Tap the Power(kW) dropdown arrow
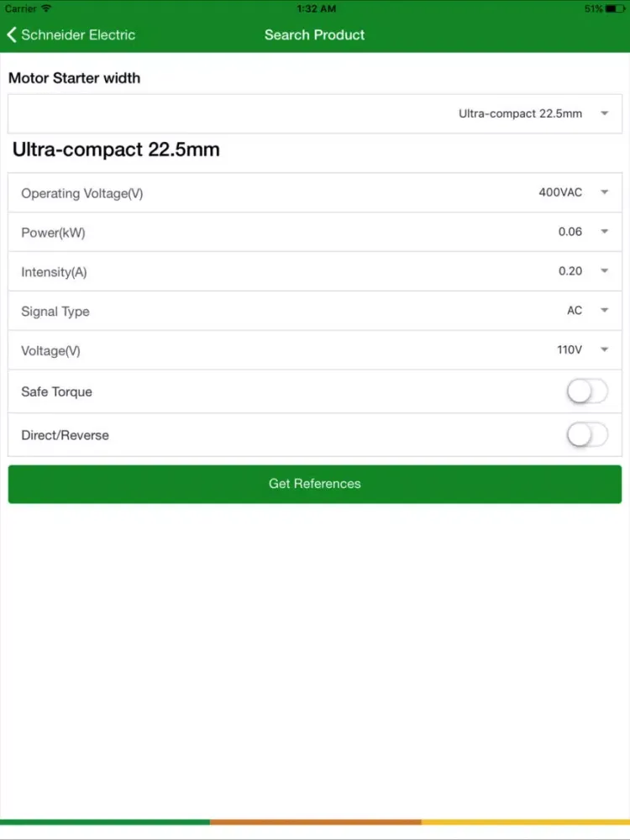Image resolution: width=630 pixels, height=840 pixels. point(605,232)
